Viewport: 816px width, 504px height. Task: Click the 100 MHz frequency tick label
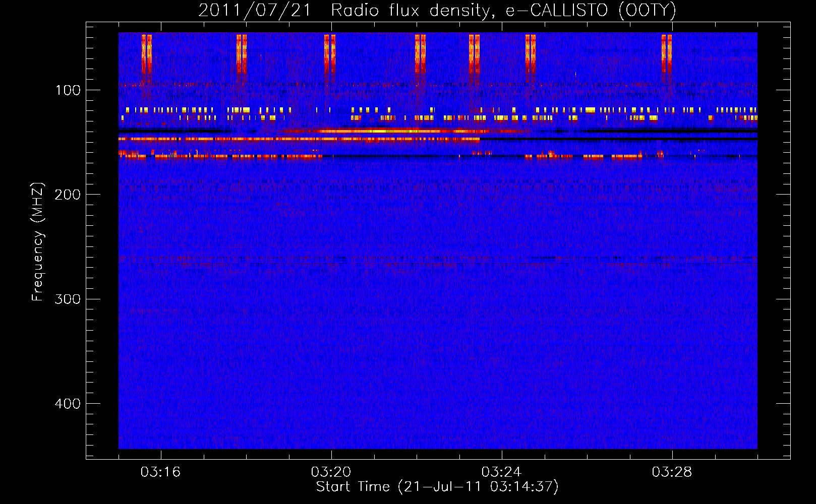[68, 90]
